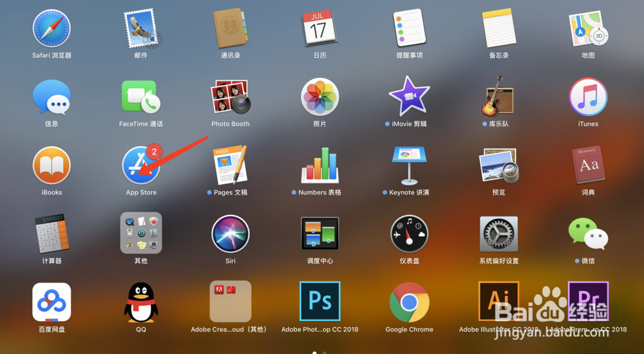Image resolution: width=644 pixels, height=354 pixels.
Task: Click the "Google Chrome" label text
Action: click(x=409, y=330)
